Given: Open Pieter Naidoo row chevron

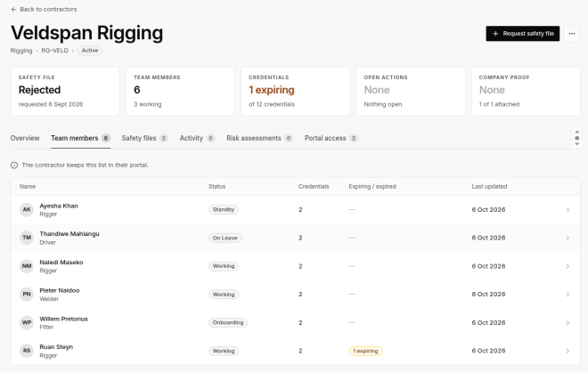Looking at the screenshot, I should tap(568, 295).
